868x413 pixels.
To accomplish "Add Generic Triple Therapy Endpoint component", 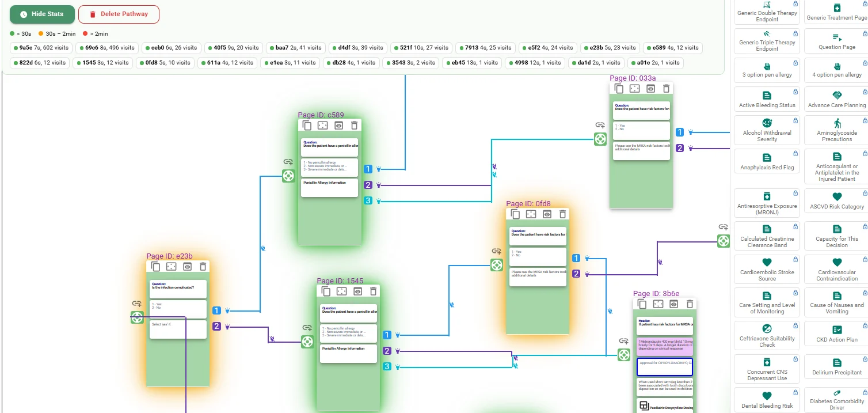I will point(767,41).
